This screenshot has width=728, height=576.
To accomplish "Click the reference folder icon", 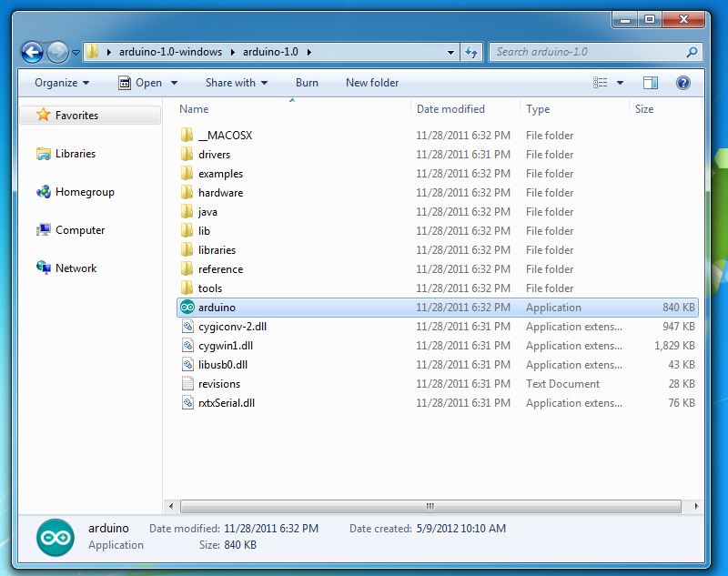I will click(x=187, y=268).
